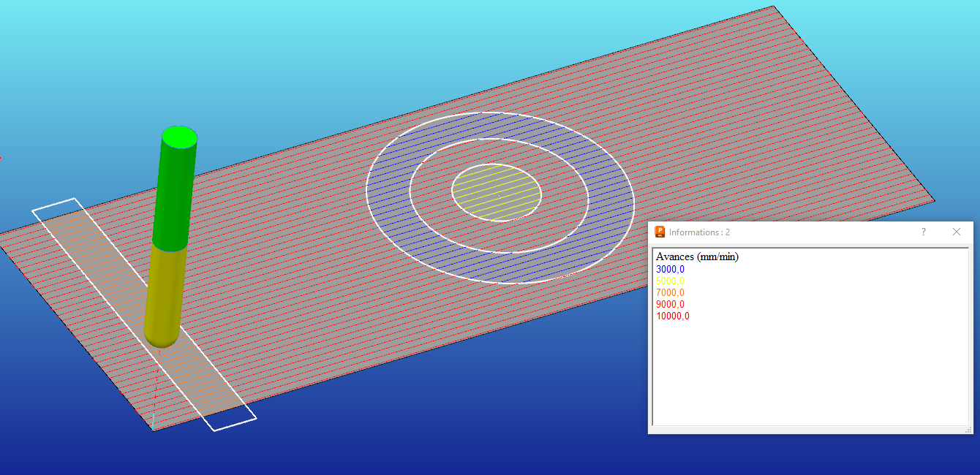Click the green circular top of tool
The image size is (980, 475).
coord(179,137)
